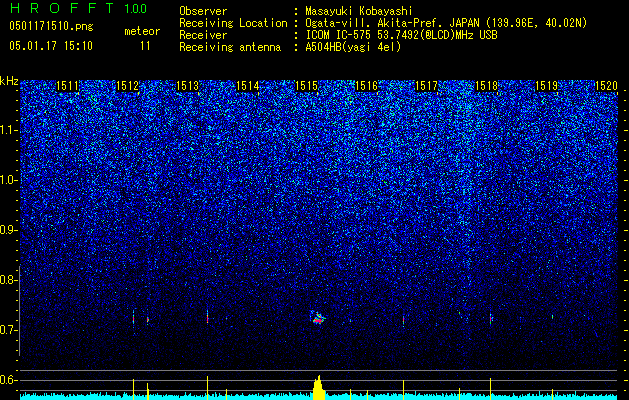Viewport: 629px width, 400px height.
Task: Click the Receiver label
Action: [203, 35]
